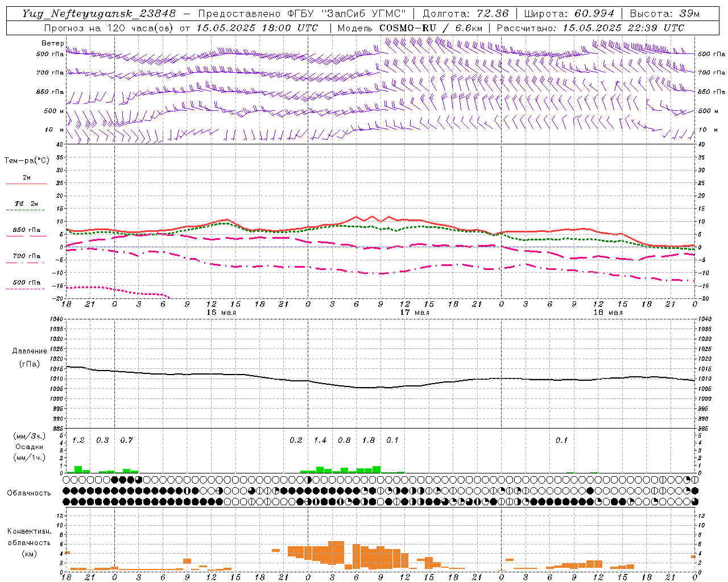Select the Td 2м dew point legend entry

pos(27,206)
